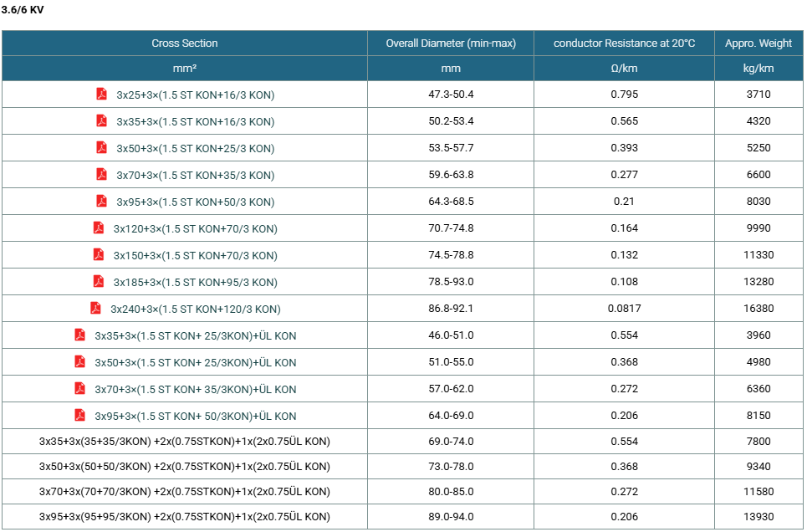Open PDF icon for 3x25+3×(1.5 ST KON+16/3 KON)
Viewport: 807px width, 532px height.
point(101,94)
